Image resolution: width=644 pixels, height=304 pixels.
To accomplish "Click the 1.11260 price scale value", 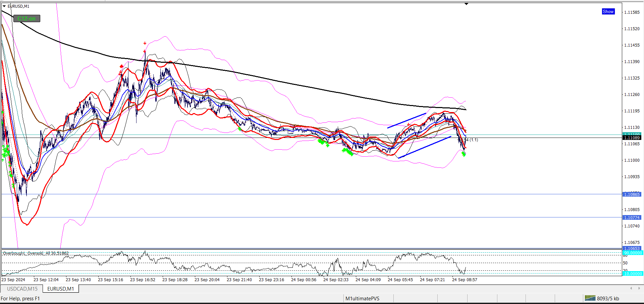I will pos(632,95).
